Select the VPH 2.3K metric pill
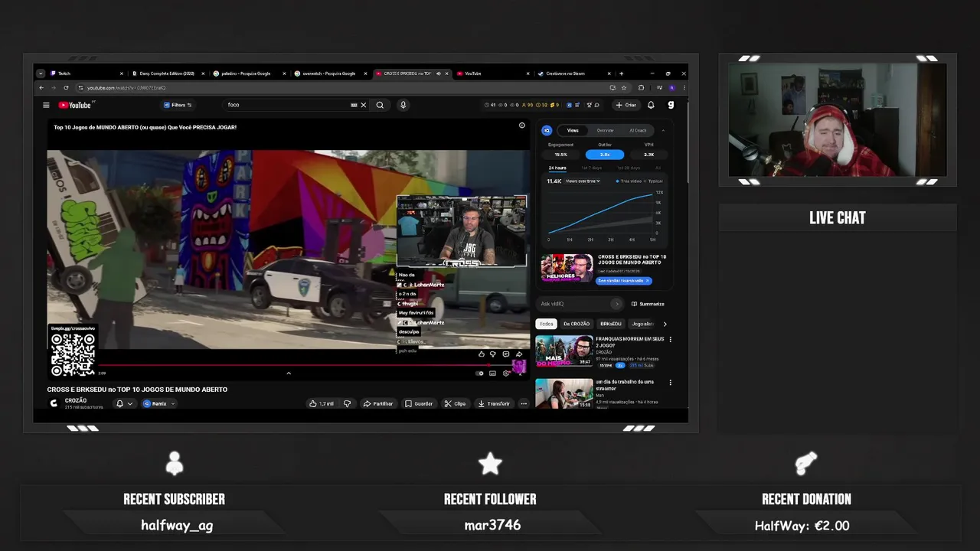The image size is (980, 551). (x=649, y=155)
